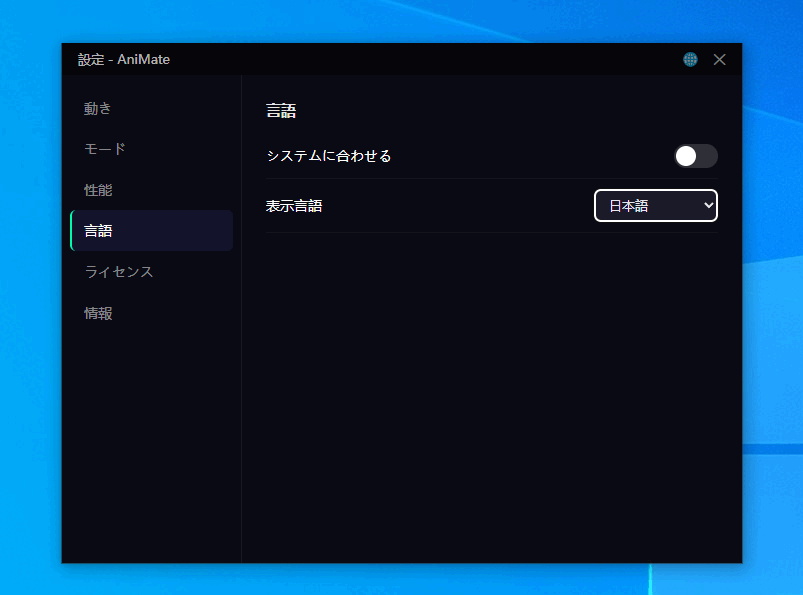Viewport: 803px width, 595px height.
Task: Click the 言語 page heading
Action: click(x=281, y=111)
